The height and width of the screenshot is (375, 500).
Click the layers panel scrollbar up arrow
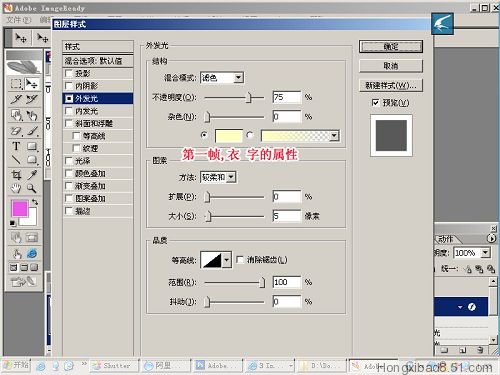tap(493, 282)
